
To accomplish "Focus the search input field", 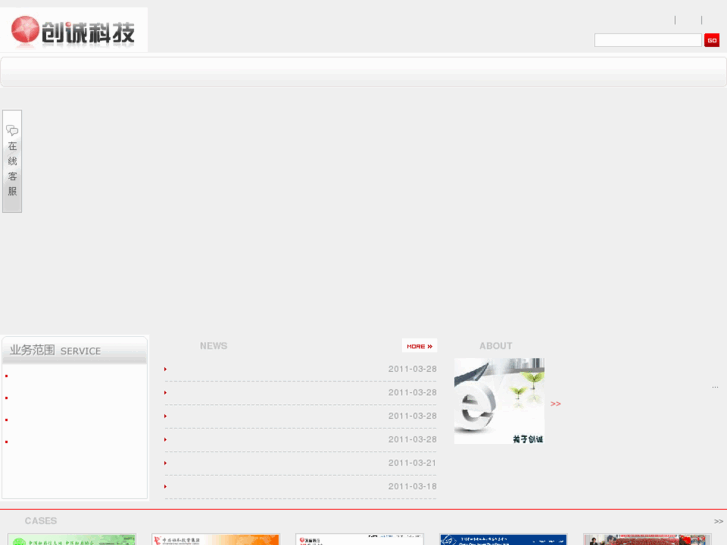I will 648,40.
